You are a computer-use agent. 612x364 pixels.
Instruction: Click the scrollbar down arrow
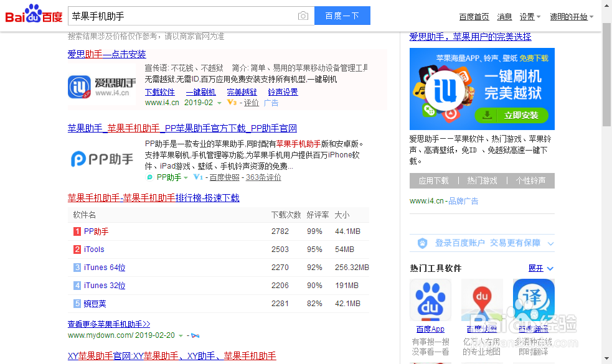[x=606, y=358]
